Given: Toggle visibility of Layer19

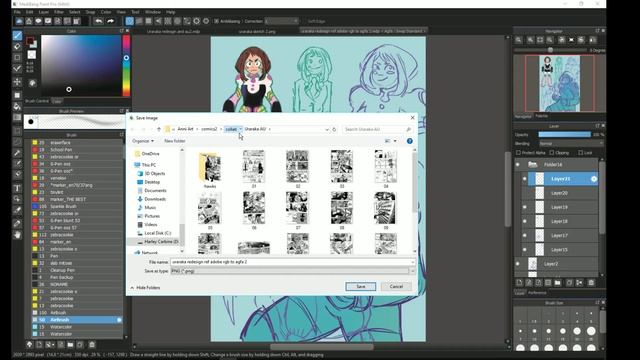Looking at the screenshot, I should pos(524,207).
